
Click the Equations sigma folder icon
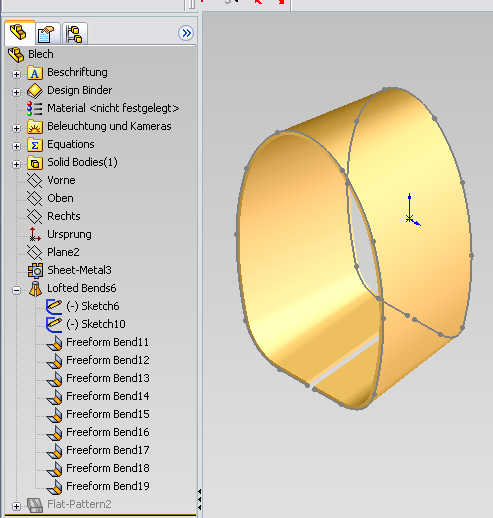[35, 145]
